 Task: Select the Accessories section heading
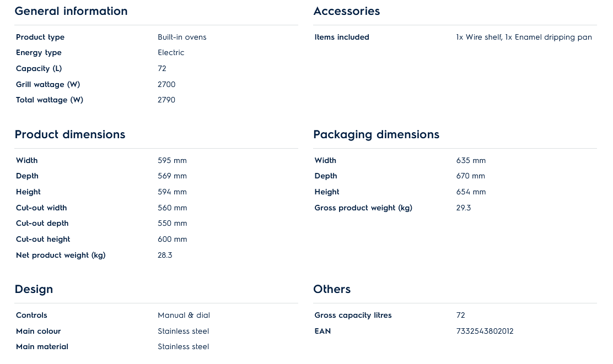pos(346,11)
